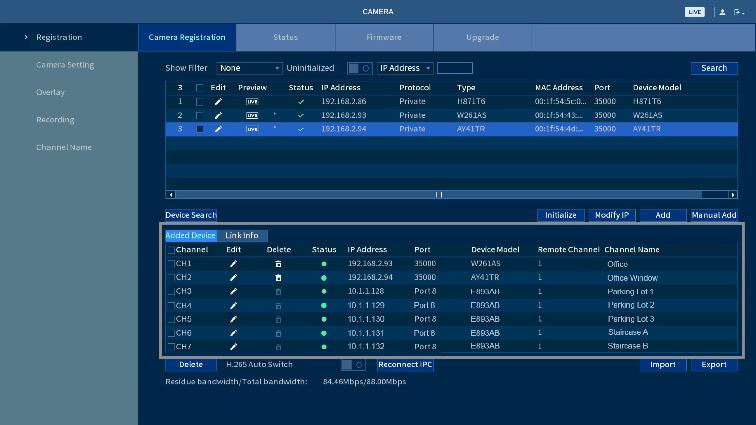Open the user account icon
The image size is (756, 425).
click(722, 12)
